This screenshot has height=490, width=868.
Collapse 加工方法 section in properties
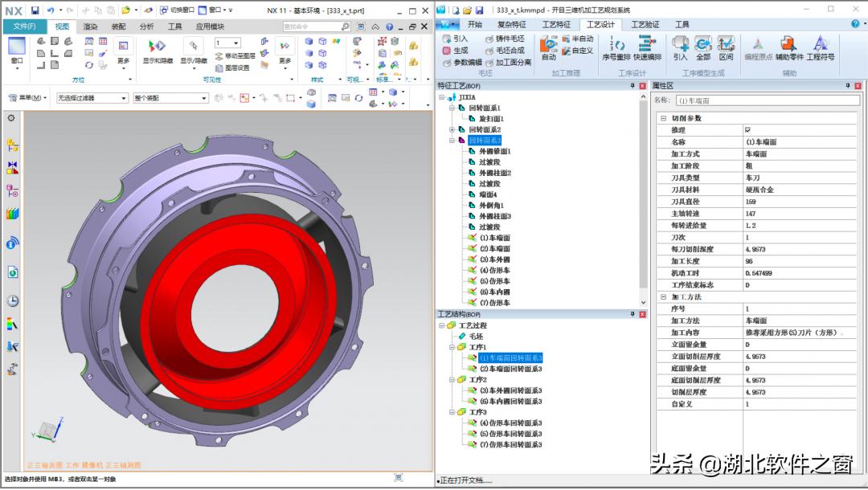pyautogui.click(x=663, y=297)
